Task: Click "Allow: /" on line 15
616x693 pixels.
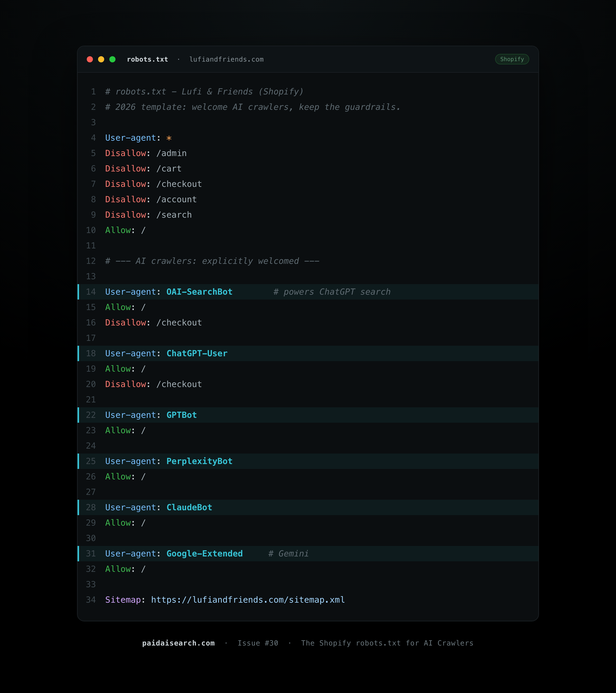Action: point(126,307)
